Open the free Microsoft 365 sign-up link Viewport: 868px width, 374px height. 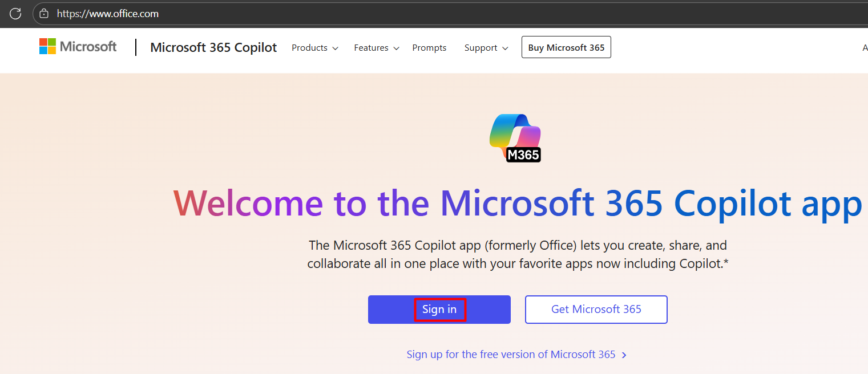point(511,355)
